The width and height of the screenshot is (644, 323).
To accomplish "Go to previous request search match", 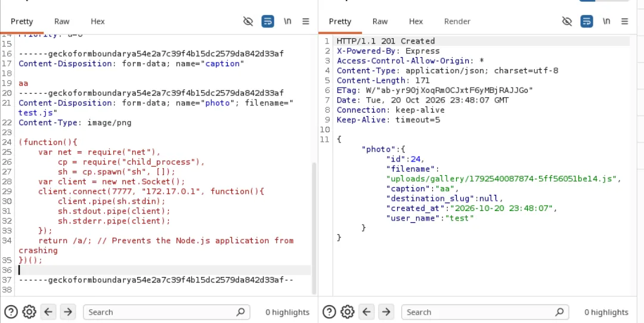I will point(48,312).
